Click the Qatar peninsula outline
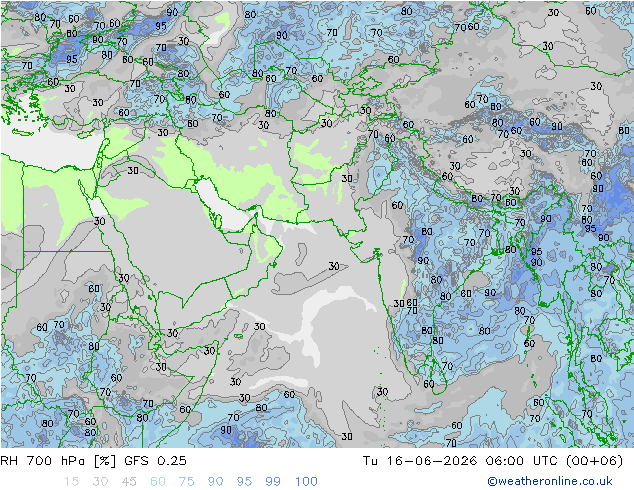This screenshot has height=490, width=634. pyautogui.click(x=219, y=222)
